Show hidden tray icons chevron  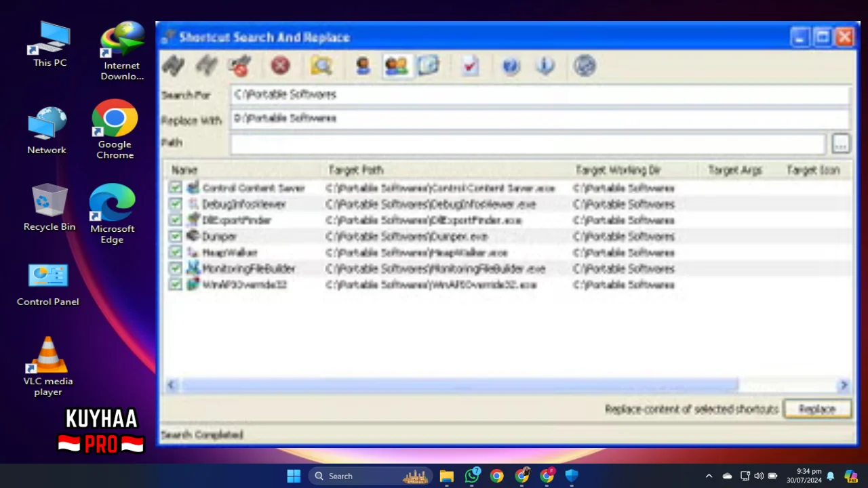tap(709, 476)
